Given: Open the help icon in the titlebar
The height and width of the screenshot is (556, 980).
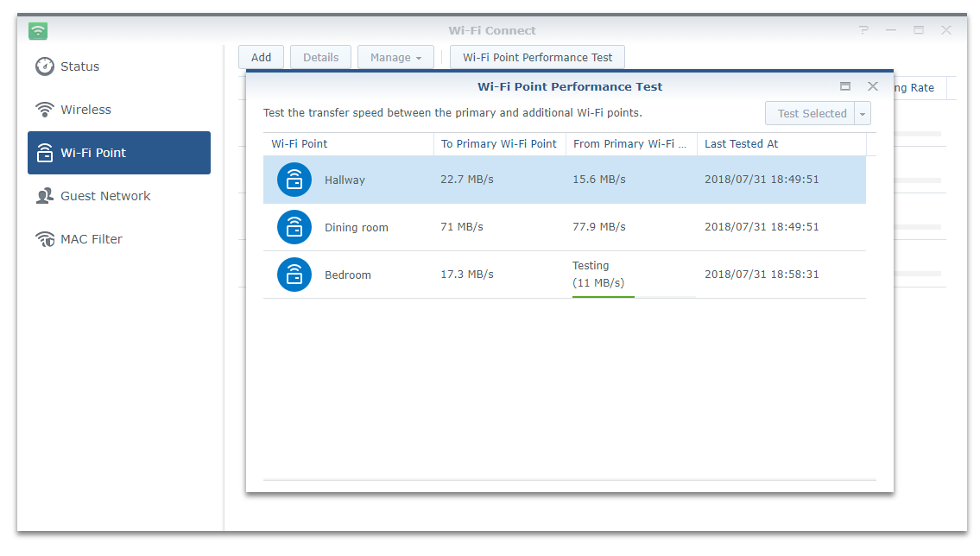Looking at the screenshot, I should pyautogui.click(x=863, y=29).
